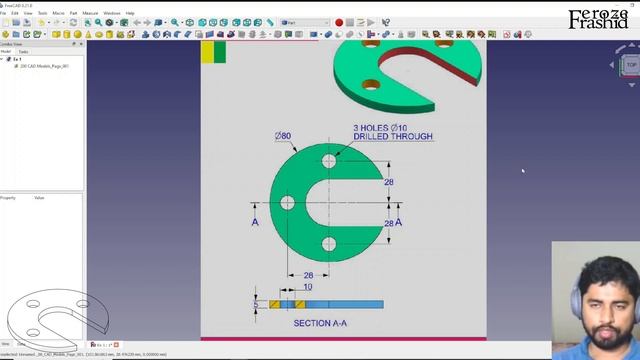The image size is (640, 360).
Task: Click the Open document folder icon
Action: 16,22
